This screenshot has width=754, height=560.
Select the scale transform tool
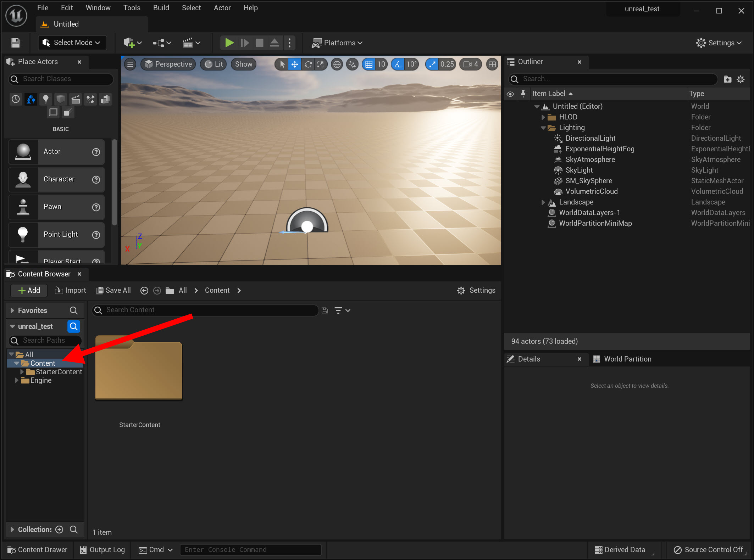pos(320,64)
